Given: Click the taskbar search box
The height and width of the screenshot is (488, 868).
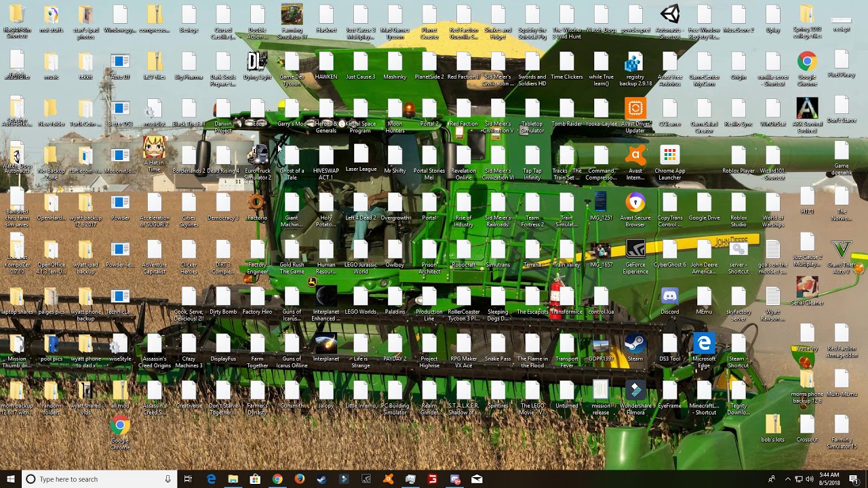Looking at the screenshot, I should pos(100,479).
